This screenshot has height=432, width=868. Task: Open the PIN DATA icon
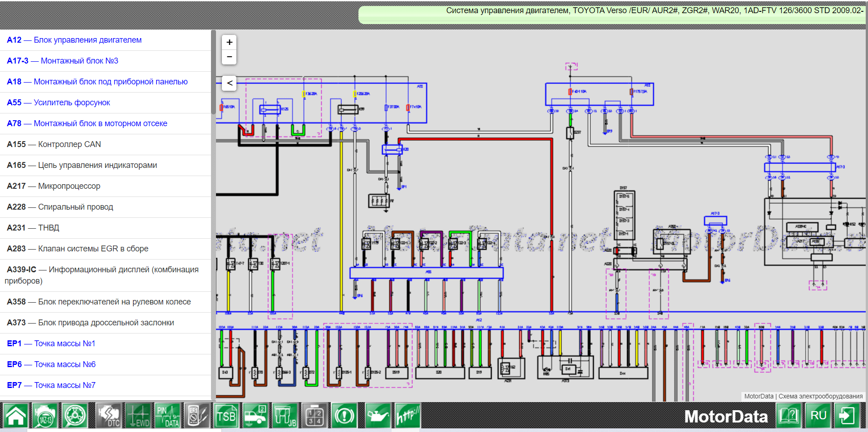coord(167,416)
